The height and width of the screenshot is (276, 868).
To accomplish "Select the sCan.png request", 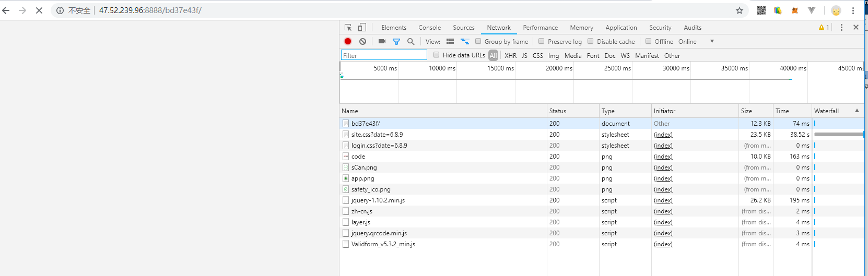I will pyautogui.click(x=602, y=167).
